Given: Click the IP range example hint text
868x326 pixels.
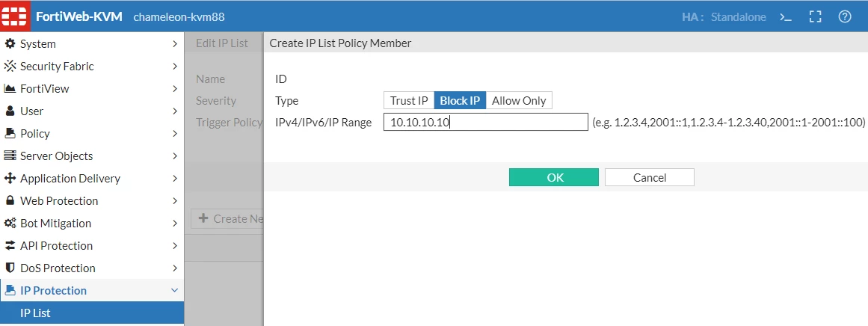Looking at the screenshot, I should click(728, 123).
